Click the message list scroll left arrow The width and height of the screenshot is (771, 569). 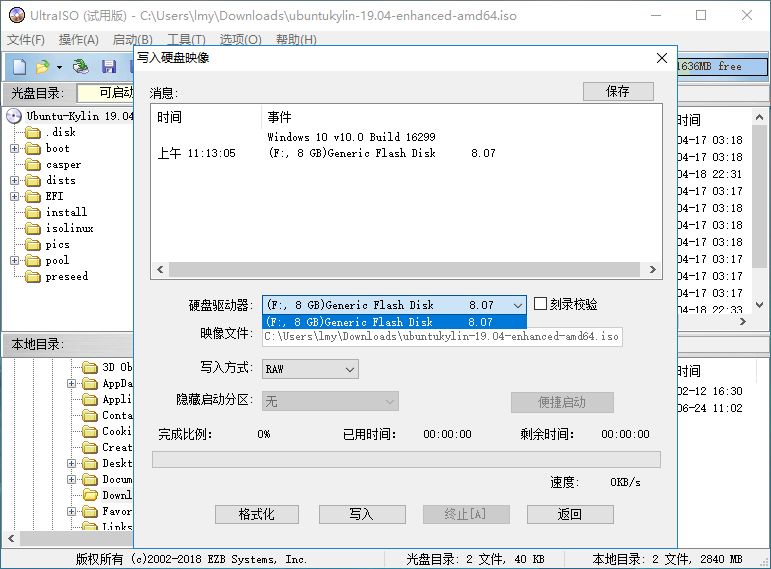[x=160, y=270]
